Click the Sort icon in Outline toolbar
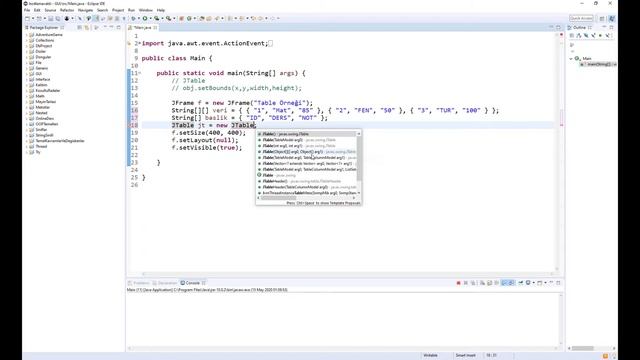The image size is (640, 360). coord(579,36)
